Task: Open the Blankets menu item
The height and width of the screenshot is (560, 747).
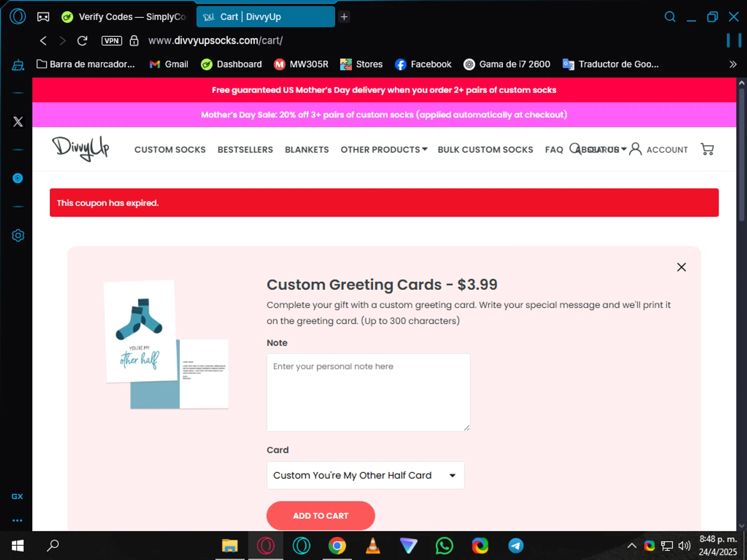Action: (x=307, y=150)
